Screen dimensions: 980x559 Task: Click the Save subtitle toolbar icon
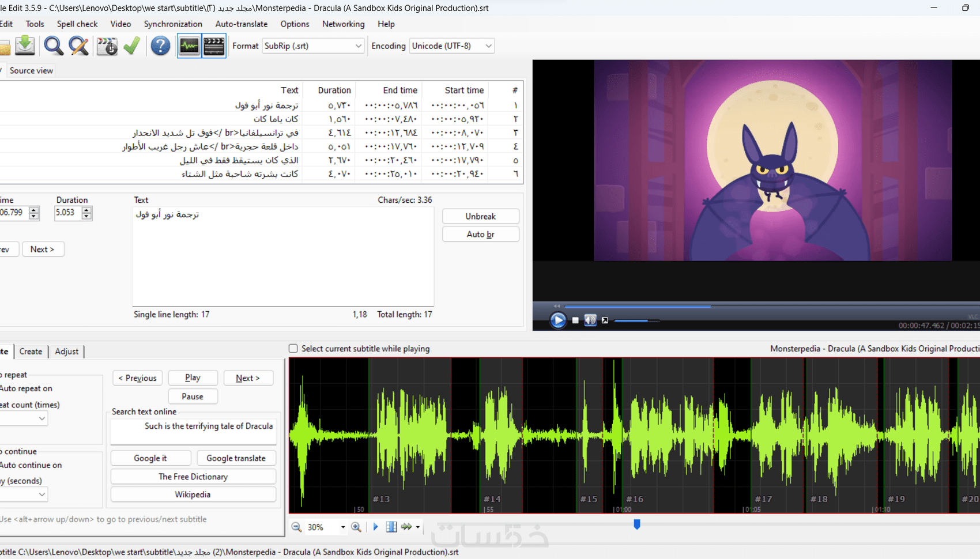click(25, 46)
